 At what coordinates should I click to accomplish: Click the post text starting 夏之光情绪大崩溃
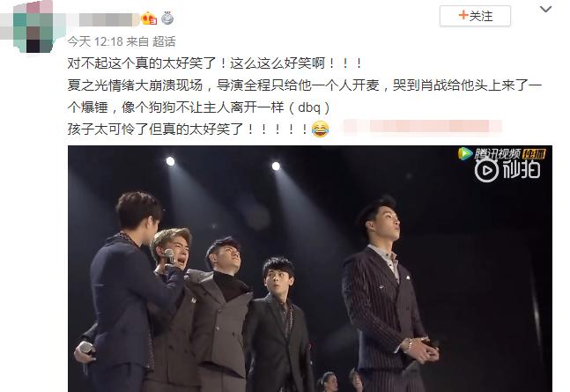[x=305, y=96]
